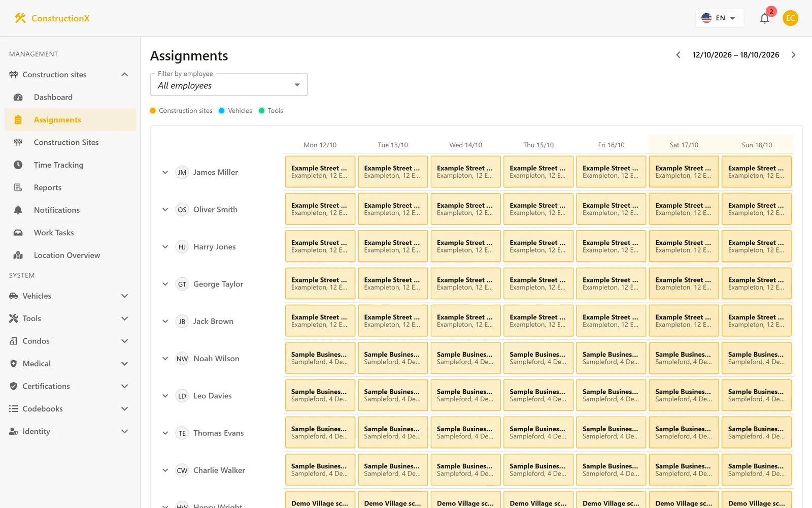Click the Construction Sites barrier icon in submenu
The width and height of the screenshot is (812, 508).
(x=18, y=142)
